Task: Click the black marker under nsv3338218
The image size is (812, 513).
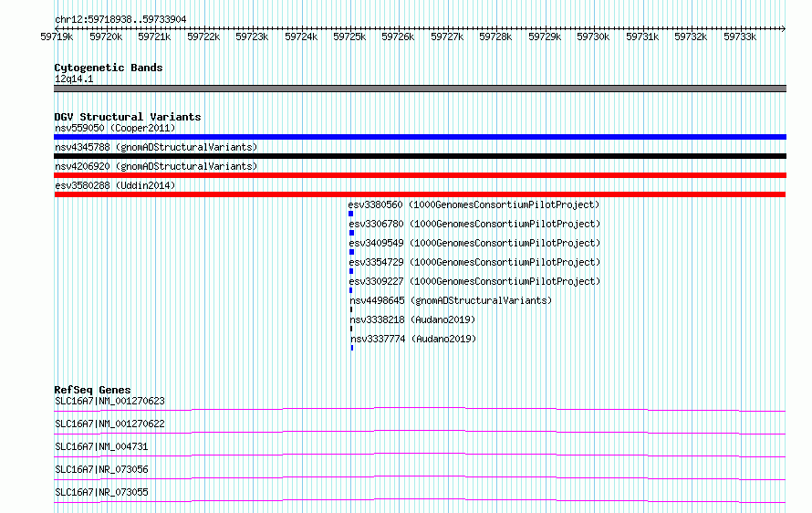Action: point(351,329)
